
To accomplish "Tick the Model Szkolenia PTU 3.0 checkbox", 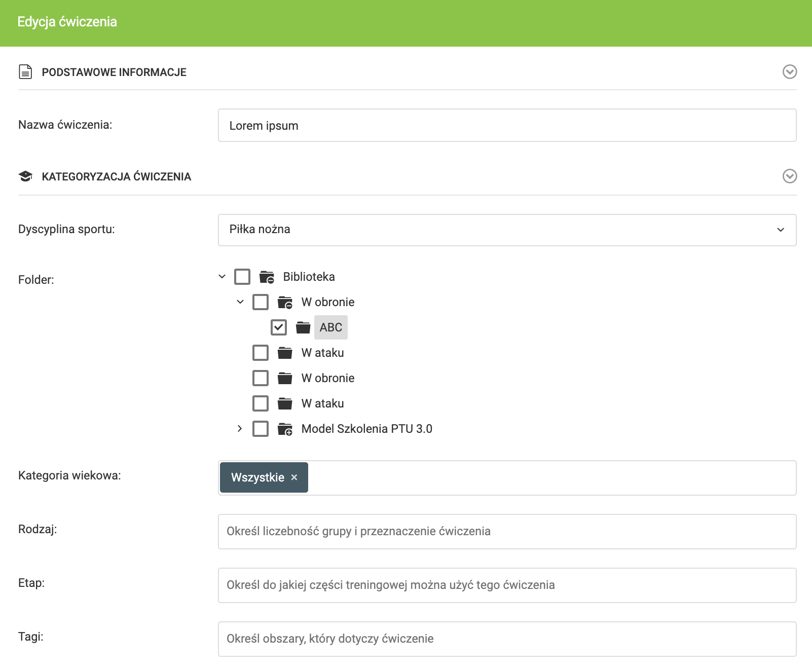I will 261,429.
